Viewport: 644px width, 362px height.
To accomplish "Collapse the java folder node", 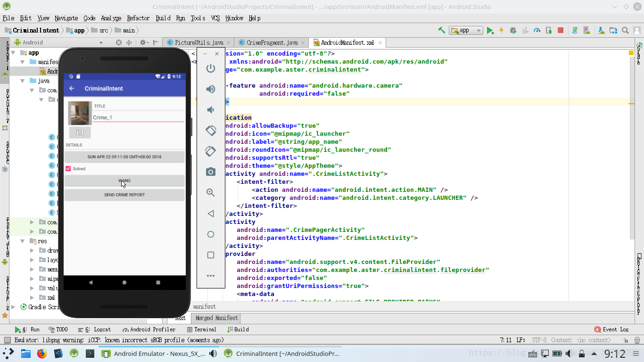I will coord(23,81).
